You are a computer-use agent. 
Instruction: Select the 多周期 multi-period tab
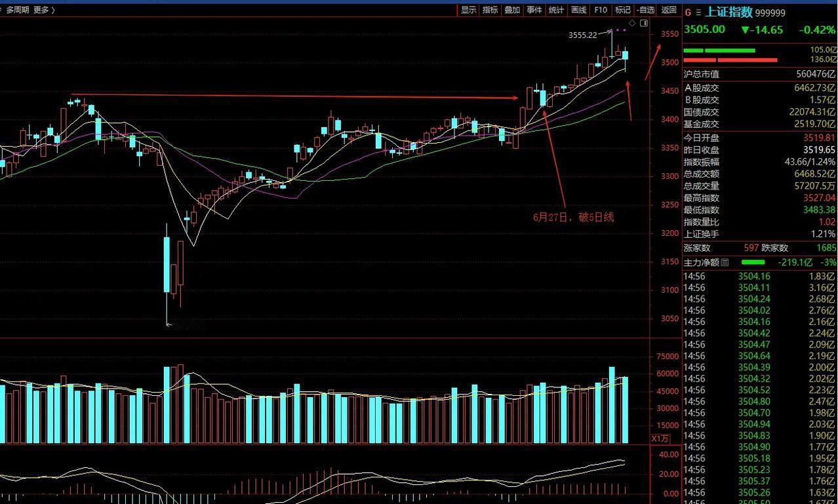point(18,10)
